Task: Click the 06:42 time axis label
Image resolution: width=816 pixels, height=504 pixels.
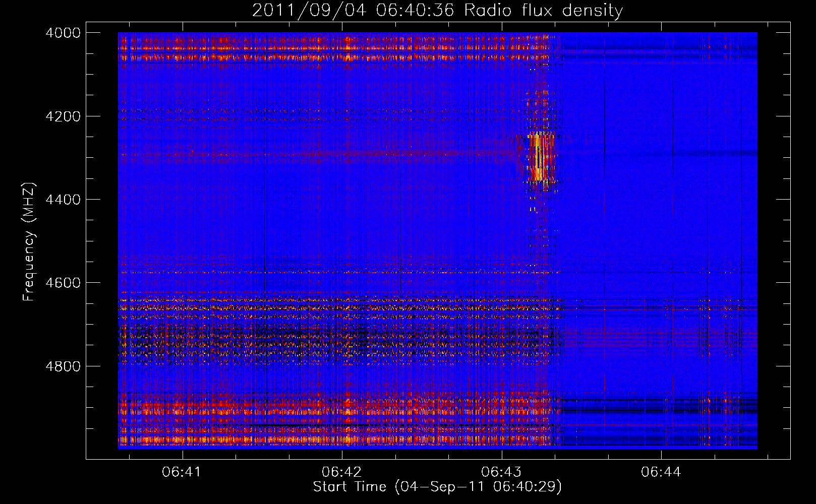Action: [x=342, y=472]
